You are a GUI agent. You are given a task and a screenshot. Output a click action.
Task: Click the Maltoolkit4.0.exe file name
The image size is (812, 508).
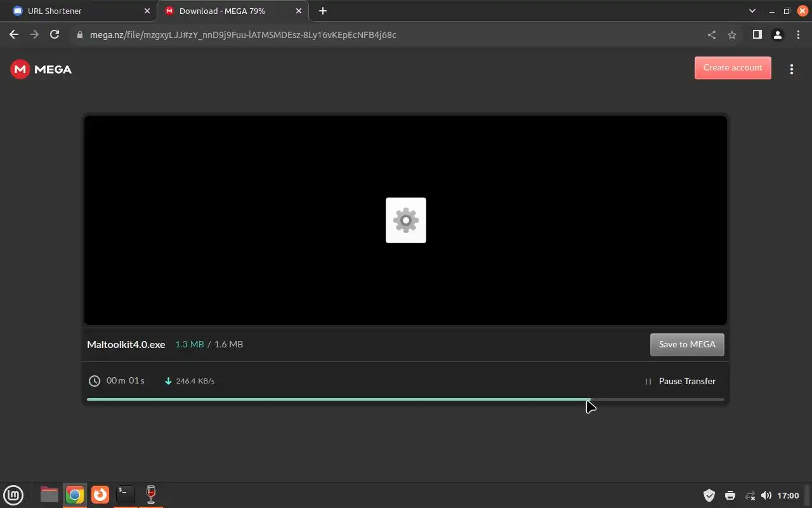pos(126,344)
